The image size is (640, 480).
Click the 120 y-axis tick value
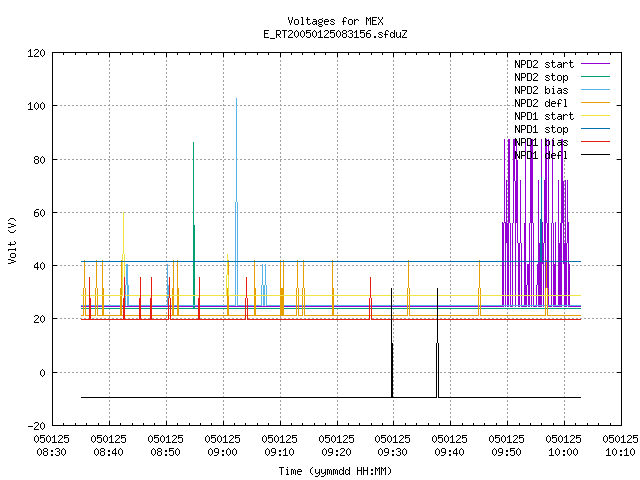coord(36,53)
